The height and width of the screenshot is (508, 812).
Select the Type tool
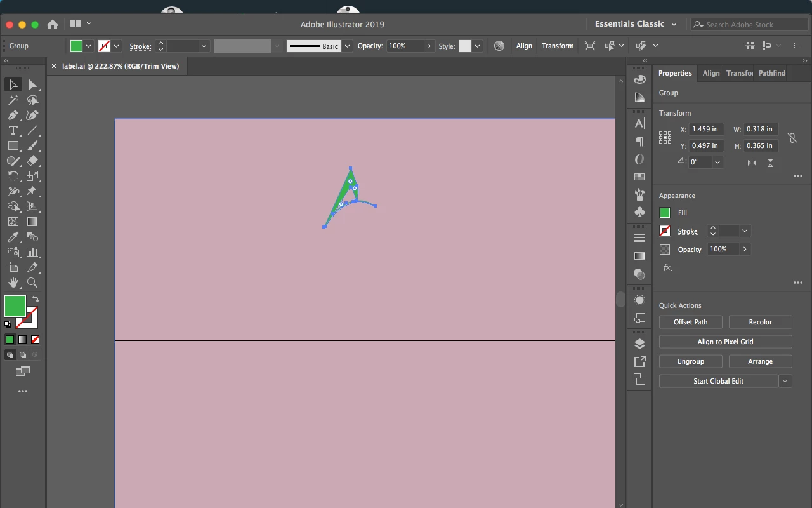point(13,130)
